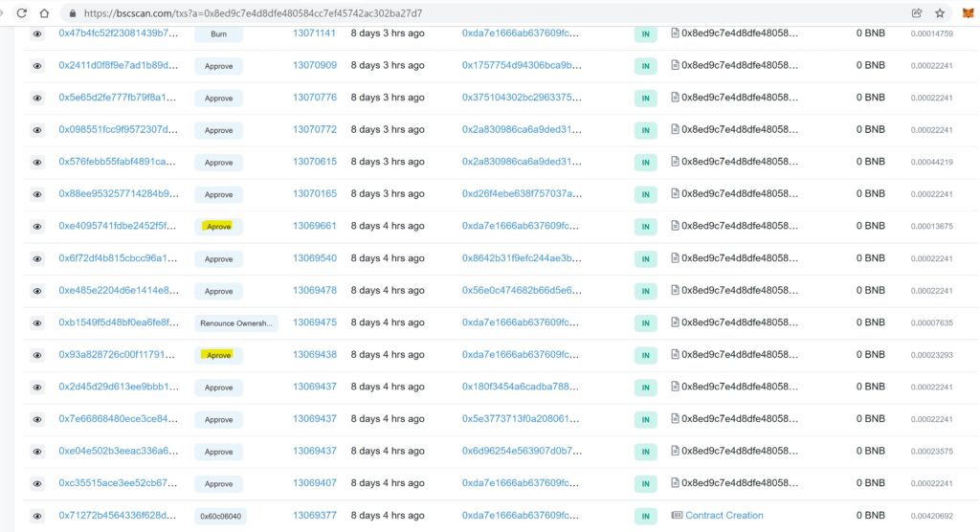Open transaction hash 0x47b4fc52f23081439b7...

point(118,33)
